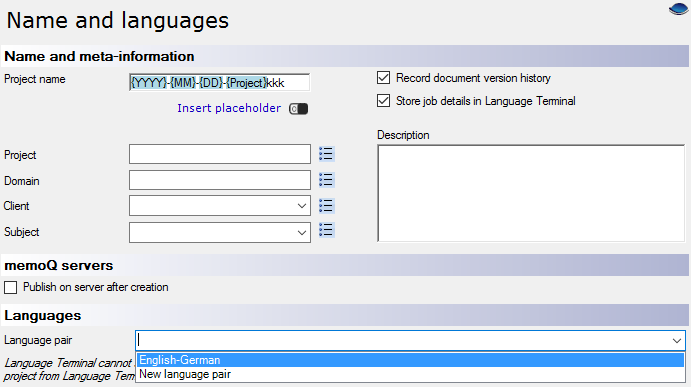691x387 pixels.
Task: Click the Project text field
Action: 220,154
